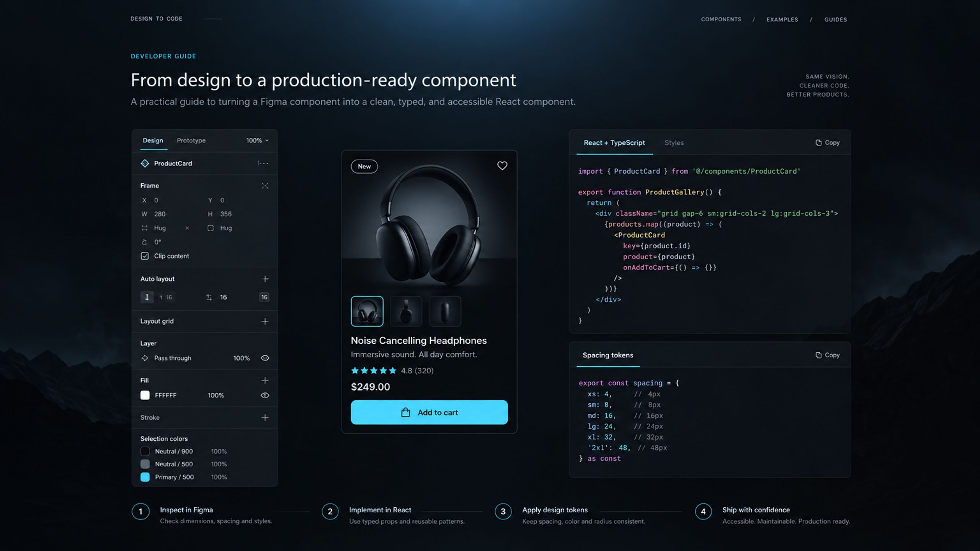The image size is (980, 551).
Task: Toggle Layer visibility eye icon
Action: coord(265,358)
